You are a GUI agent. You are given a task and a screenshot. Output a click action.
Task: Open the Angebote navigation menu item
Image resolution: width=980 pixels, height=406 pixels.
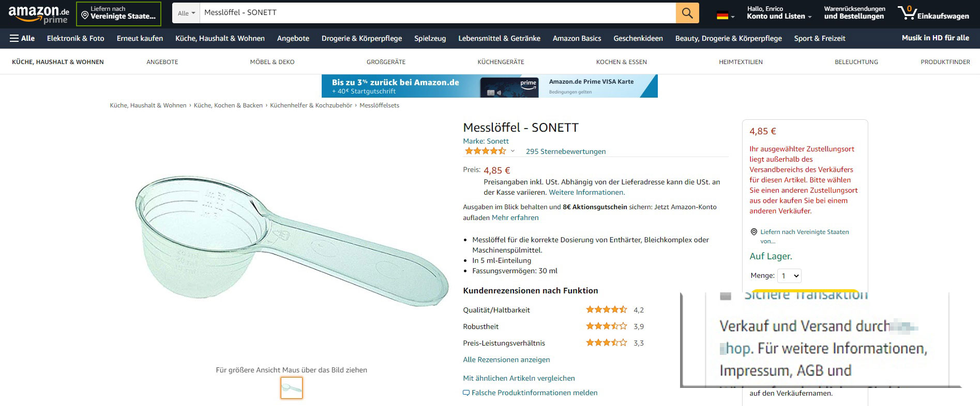click(x=293, y=38)
